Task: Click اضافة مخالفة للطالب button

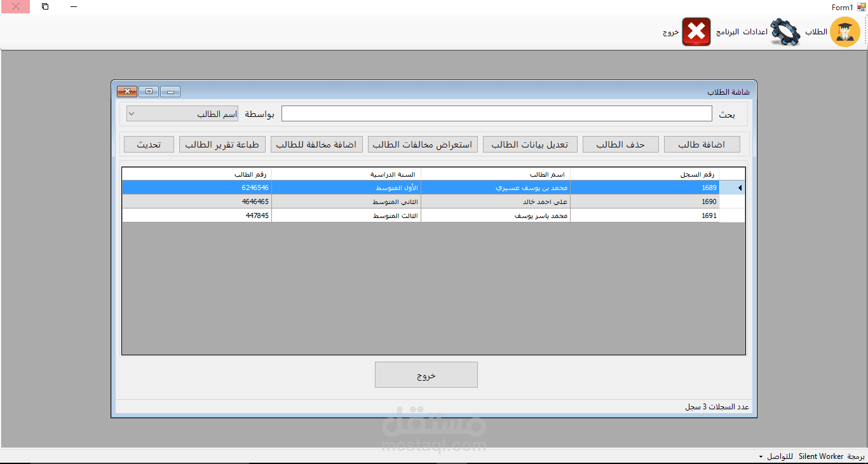Action: [x=316, y=144]
